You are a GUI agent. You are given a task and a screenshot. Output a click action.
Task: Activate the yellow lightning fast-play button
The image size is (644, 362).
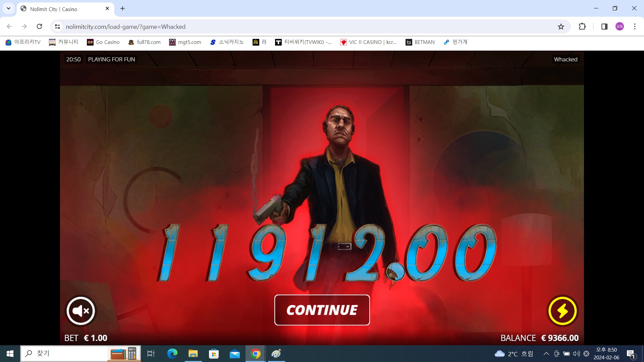pos(562,311)
